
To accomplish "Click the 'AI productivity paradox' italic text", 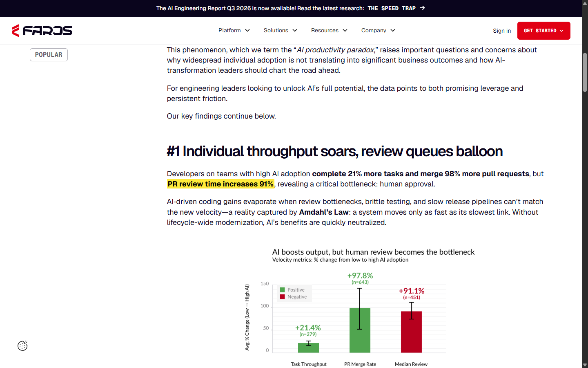I will click(x=335, y=50).
